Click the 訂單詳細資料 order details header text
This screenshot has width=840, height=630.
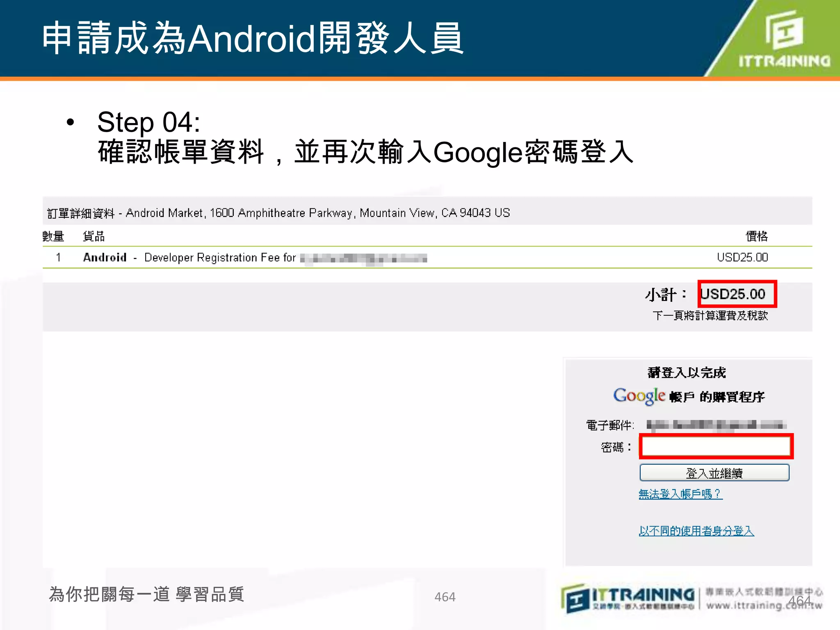(x=80, y=213)
